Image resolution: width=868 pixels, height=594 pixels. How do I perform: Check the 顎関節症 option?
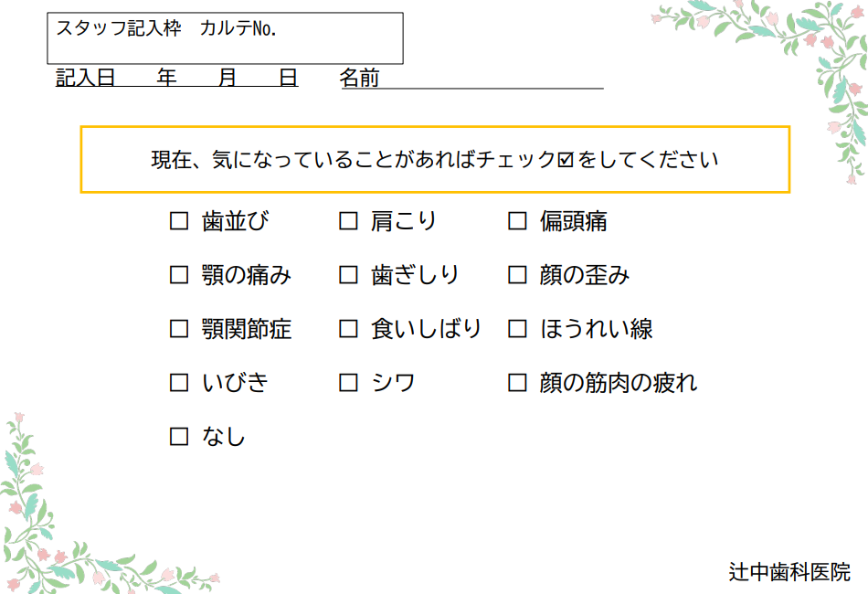[179, 329]
